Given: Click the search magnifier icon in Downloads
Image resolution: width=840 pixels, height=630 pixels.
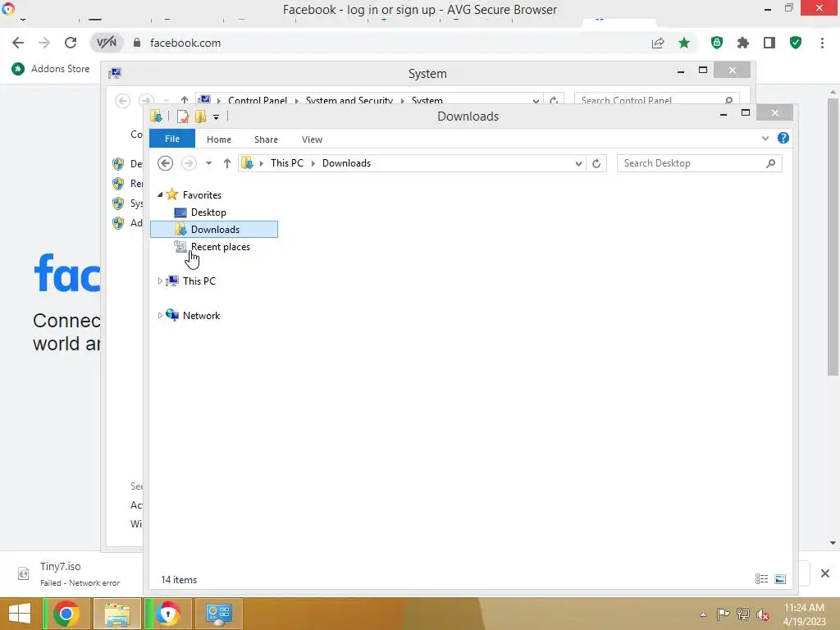Looking at the screenshot, I should coord(770,163).
